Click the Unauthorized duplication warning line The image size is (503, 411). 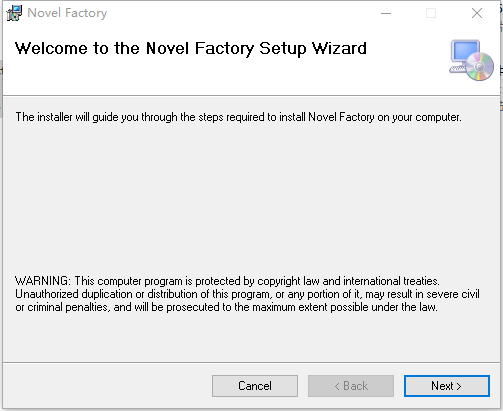click(x=247, y=294)
